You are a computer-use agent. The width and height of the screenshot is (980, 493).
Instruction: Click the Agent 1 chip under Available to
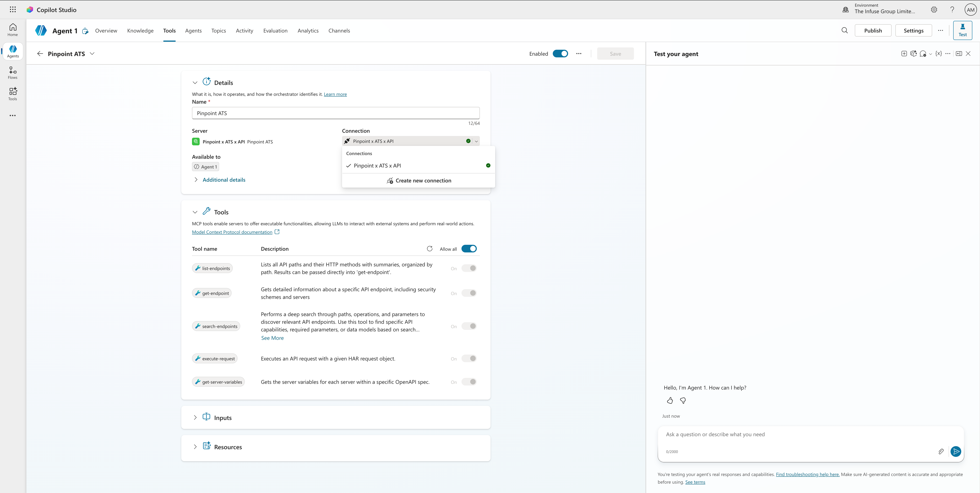click(x=205, y=167)
